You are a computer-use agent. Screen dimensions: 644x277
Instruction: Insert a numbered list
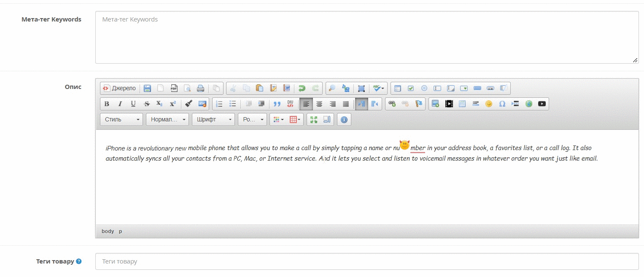[219, 104]
